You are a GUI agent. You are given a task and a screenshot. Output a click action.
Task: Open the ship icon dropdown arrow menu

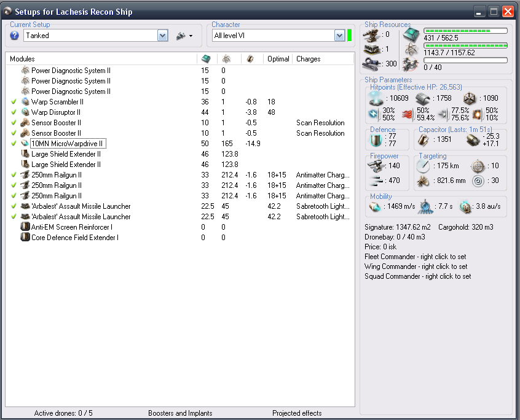click(191, 36)
